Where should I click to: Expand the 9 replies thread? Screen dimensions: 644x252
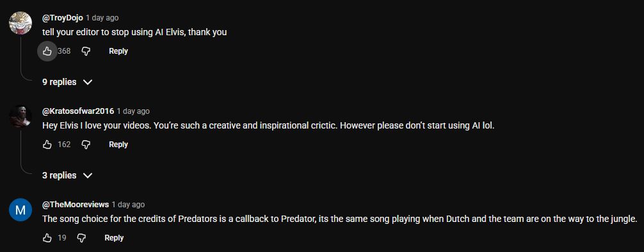click(x=67, y=82)
